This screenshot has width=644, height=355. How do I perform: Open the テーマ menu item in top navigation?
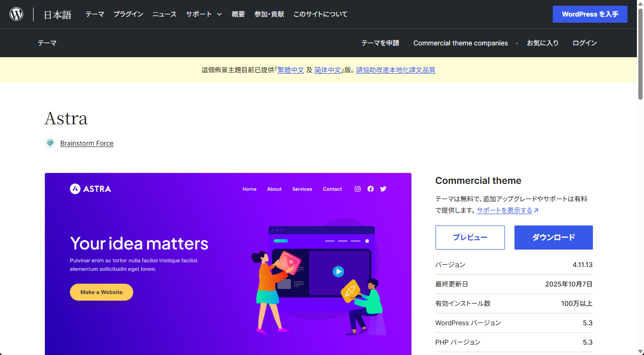click(95, 14)
